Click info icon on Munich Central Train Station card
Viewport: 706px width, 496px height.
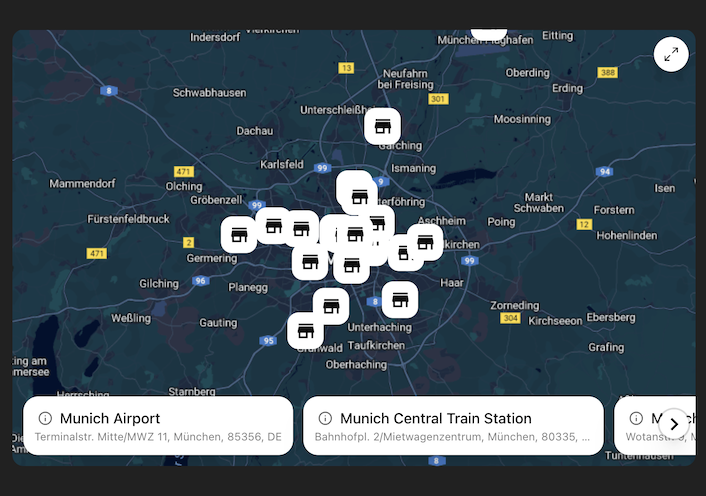tap(325, 418)
